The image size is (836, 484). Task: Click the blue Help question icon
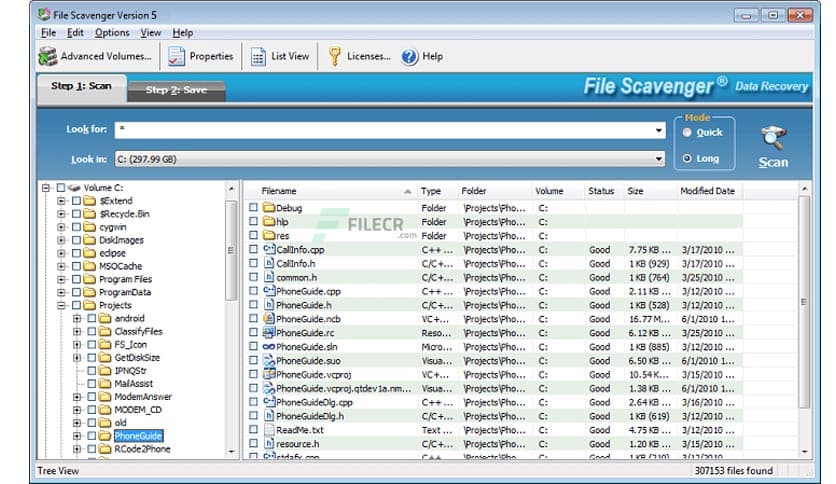(409, 57)
